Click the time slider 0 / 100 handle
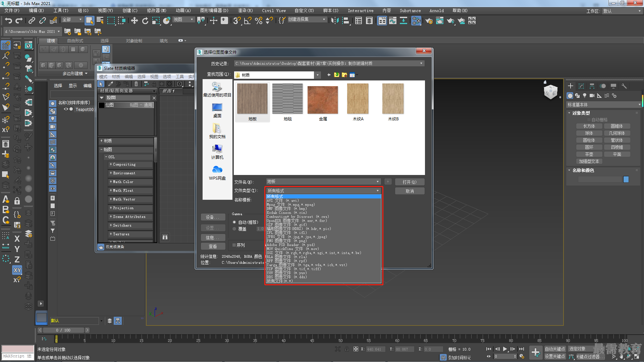The image size is (644, 362). coord(63,330)
